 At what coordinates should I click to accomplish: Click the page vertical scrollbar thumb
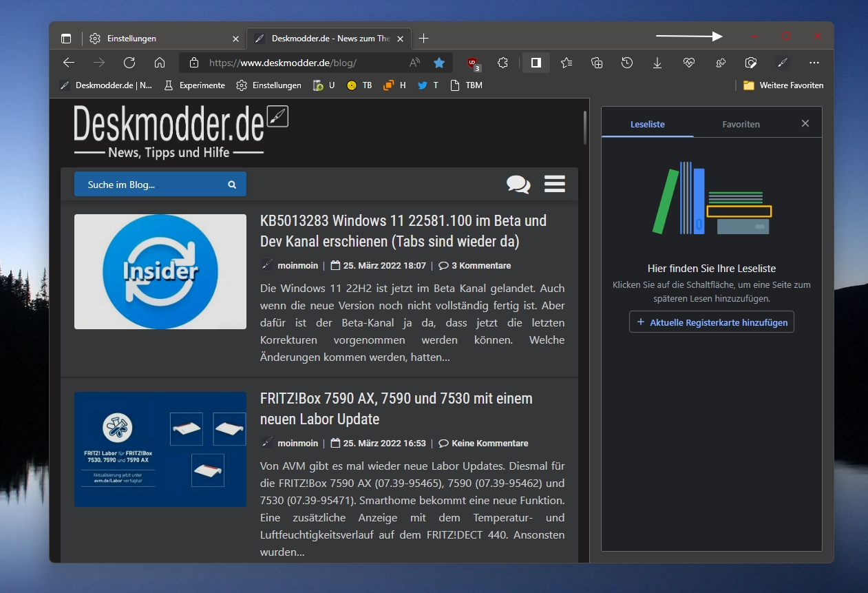point(585,127)
